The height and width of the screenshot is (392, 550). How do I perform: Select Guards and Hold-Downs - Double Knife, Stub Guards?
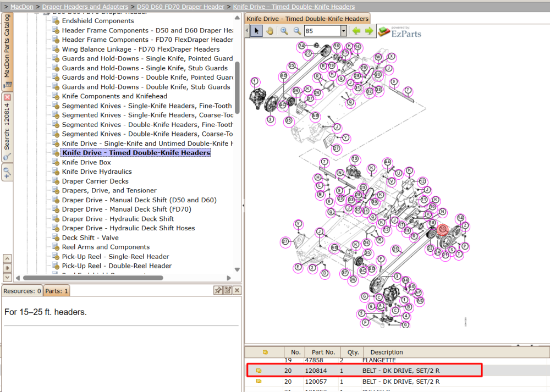(146, 87)
